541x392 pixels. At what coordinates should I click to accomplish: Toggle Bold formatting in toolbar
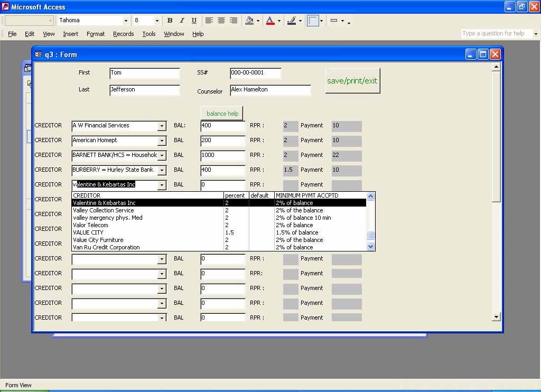170,21
